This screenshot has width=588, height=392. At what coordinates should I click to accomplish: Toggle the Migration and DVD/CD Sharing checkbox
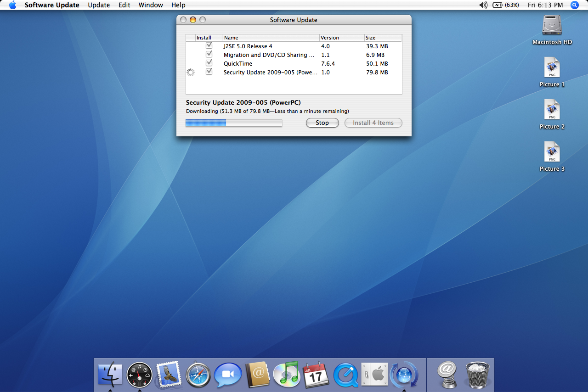click(209, 54)
